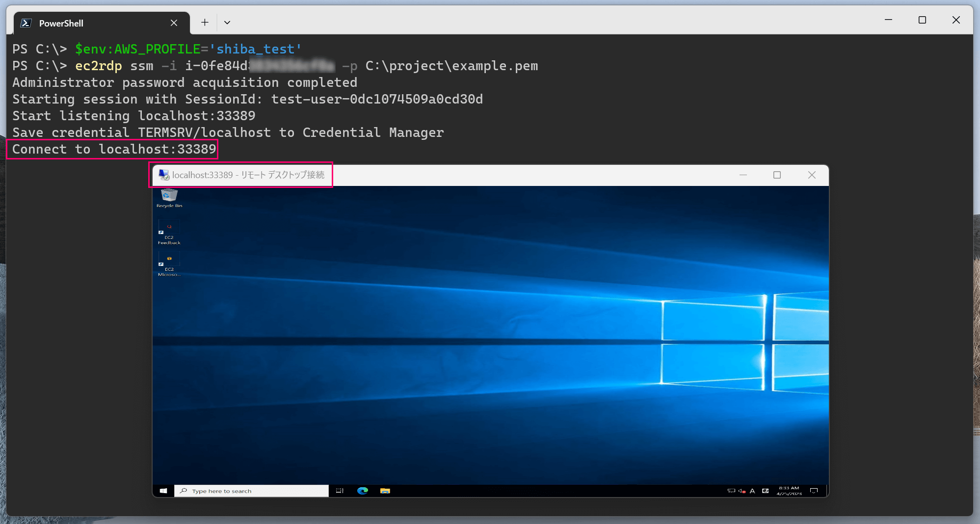Maximize the Remote Desktop connection window
This screenshot has height=524, width=980.
click(777, 175)
